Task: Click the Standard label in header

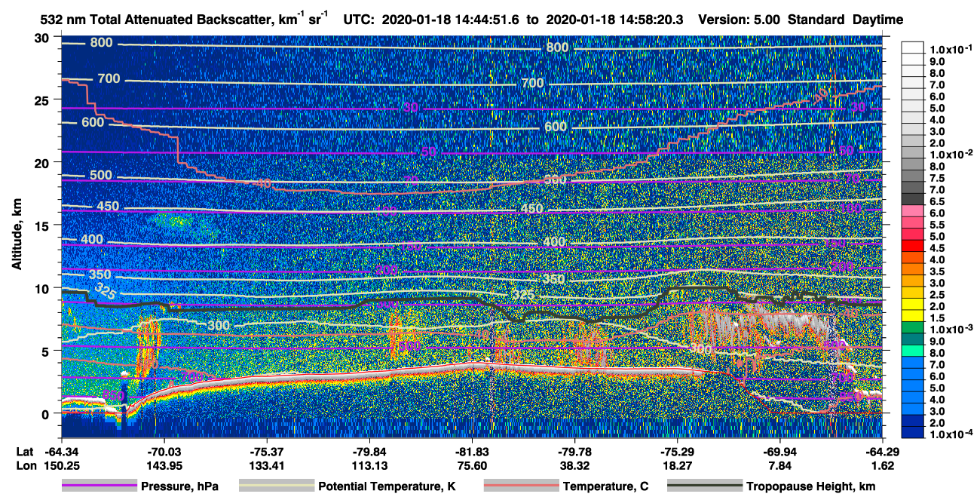Action: coord(817,20)
